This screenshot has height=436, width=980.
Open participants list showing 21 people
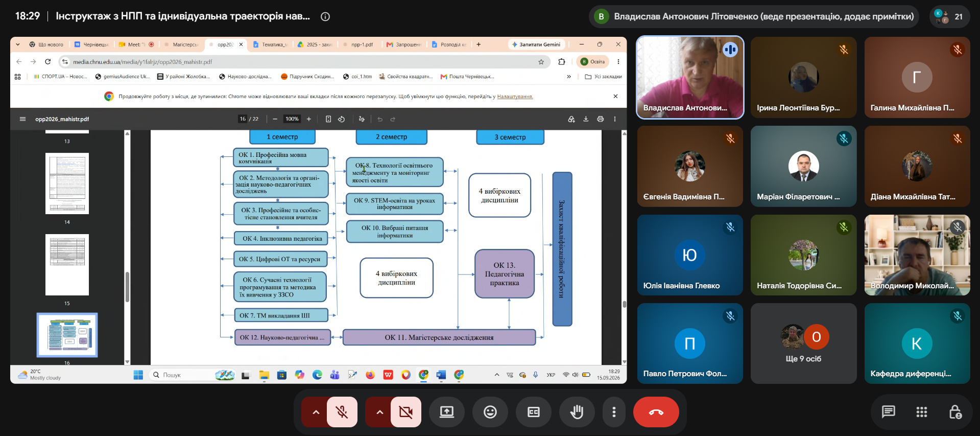[x=949, y=16]
